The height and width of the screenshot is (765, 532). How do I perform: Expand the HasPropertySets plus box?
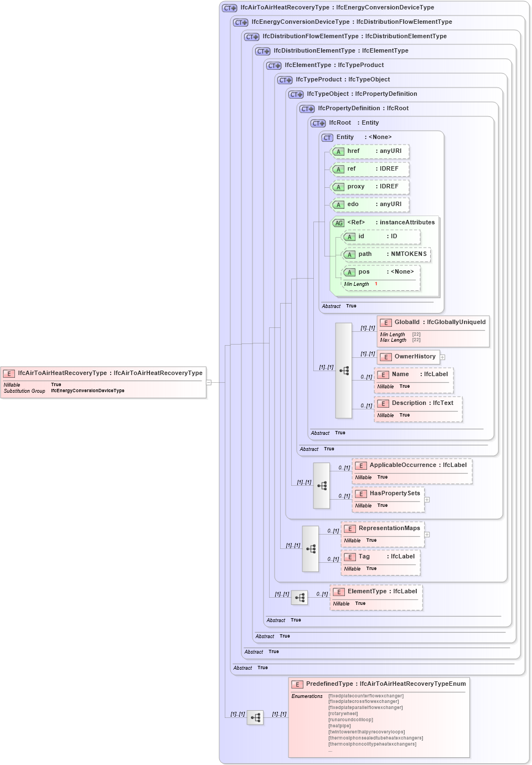pos(426,500)
